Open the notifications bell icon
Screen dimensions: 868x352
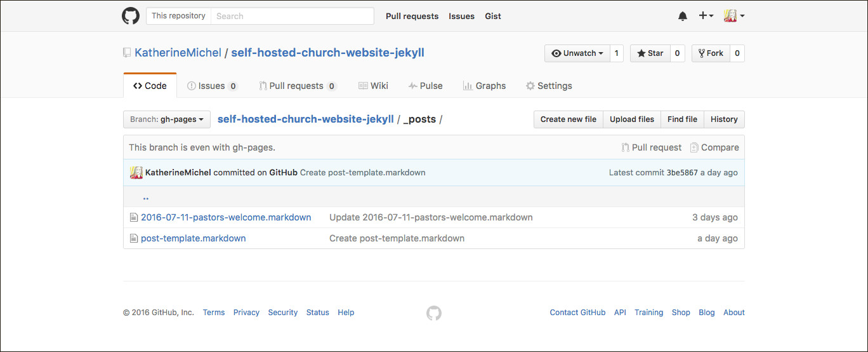(683, 16)
